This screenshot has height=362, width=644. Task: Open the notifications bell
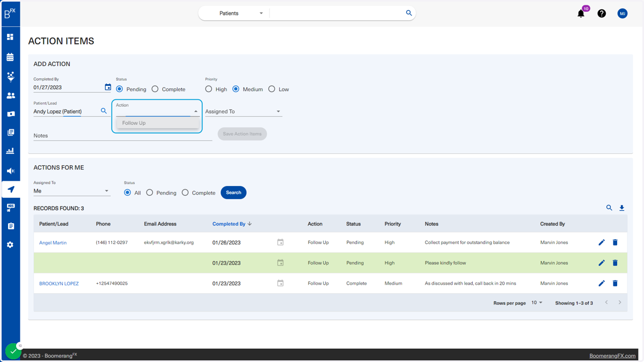pos(581,13)
